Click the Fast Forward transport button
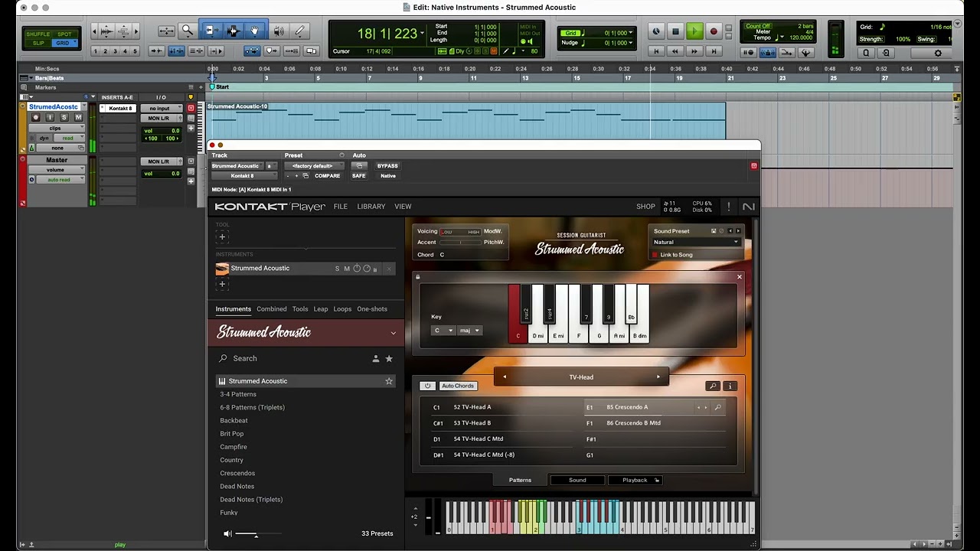The width and height of the screenshot is (980, 551). [x=694, y=51]
